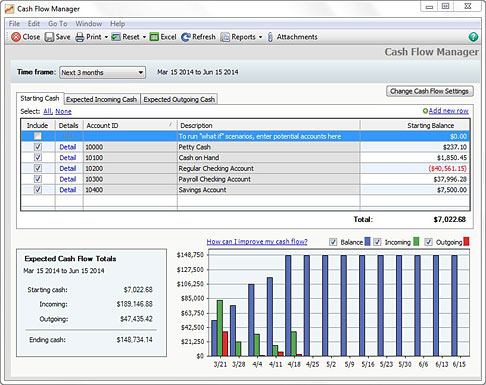
Task: Click the Refresh arrow icon
Action: (186, 37)
